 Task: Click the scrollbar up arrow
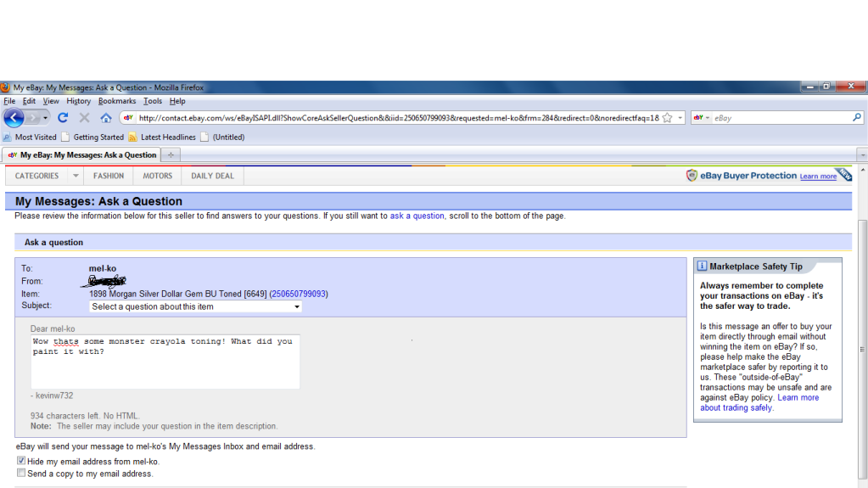coord(862,170)
